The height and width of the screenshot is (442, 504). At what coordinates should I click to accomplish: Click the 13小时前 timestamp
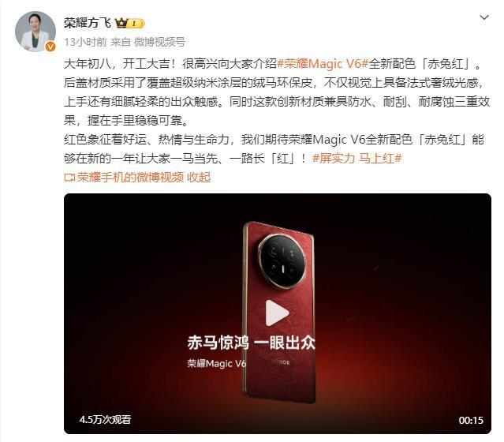(x=85, y=42)
